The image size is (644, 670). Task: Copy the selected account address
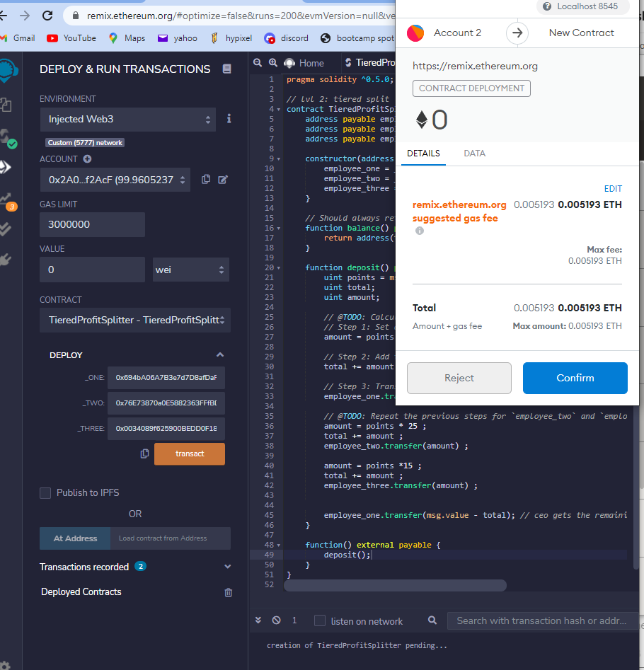coord(205,180)
